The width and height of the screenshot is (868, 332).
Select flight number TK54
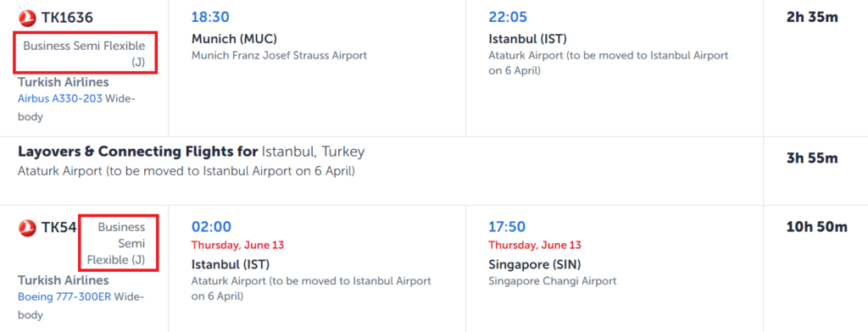[58, 227]
